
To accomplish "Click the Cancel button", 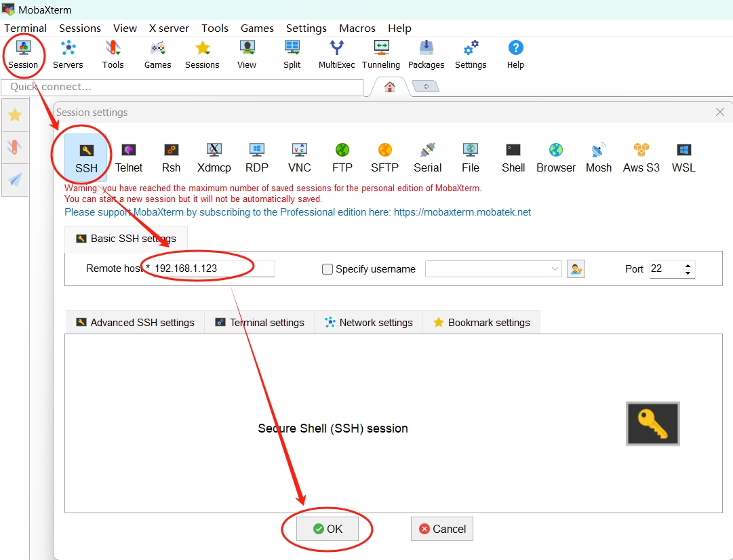I will (441, 529).
